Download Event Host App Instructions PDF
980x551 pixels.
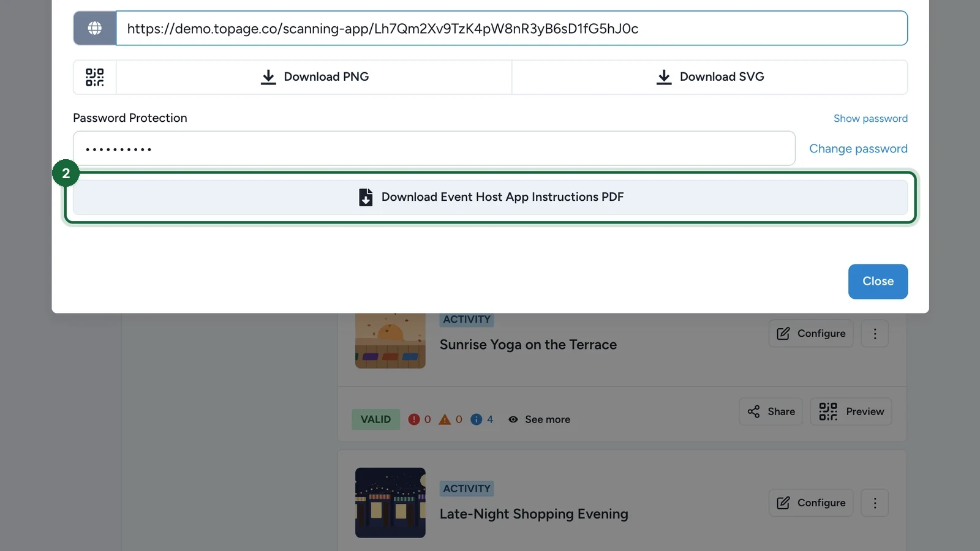click(x=491, y=197)
